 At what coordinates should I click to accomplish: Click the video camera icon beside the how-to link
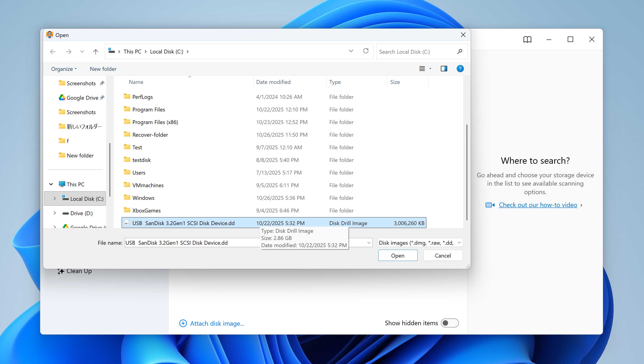(x=490, y=205)
